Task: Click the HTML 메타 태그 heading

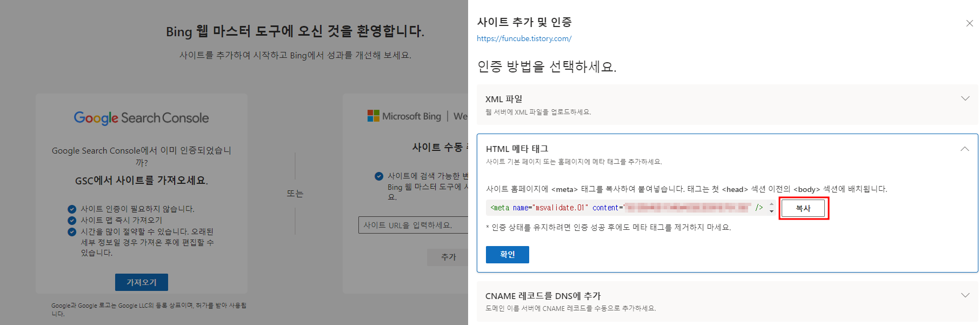Action: pos(517,149)
